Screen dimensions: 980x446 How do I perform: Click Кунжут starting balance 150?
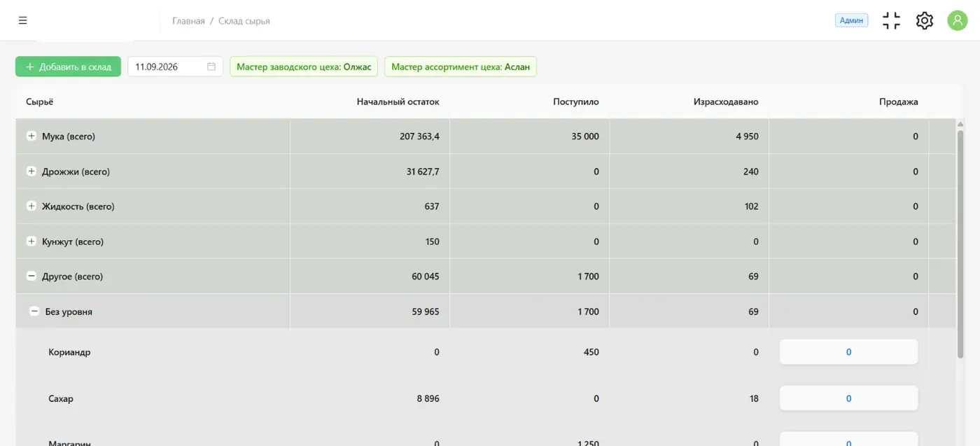[x=432, y=242]
